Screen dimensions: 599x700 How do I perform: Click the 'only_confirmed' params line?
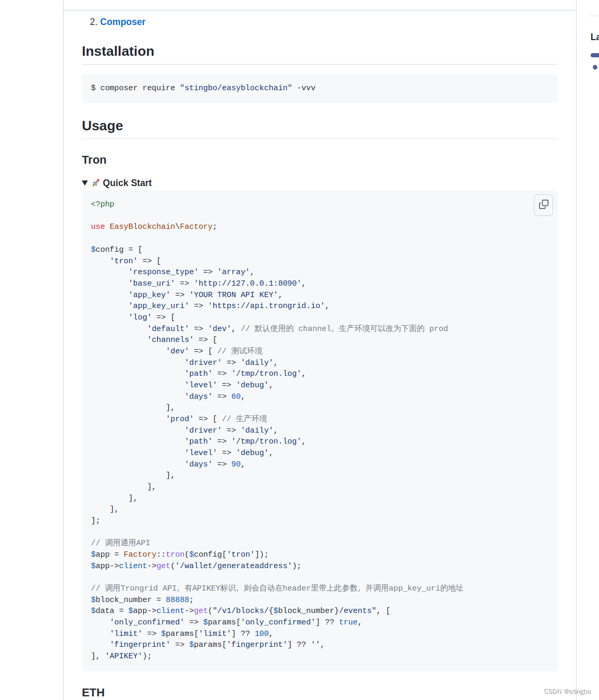coord(236,622)
